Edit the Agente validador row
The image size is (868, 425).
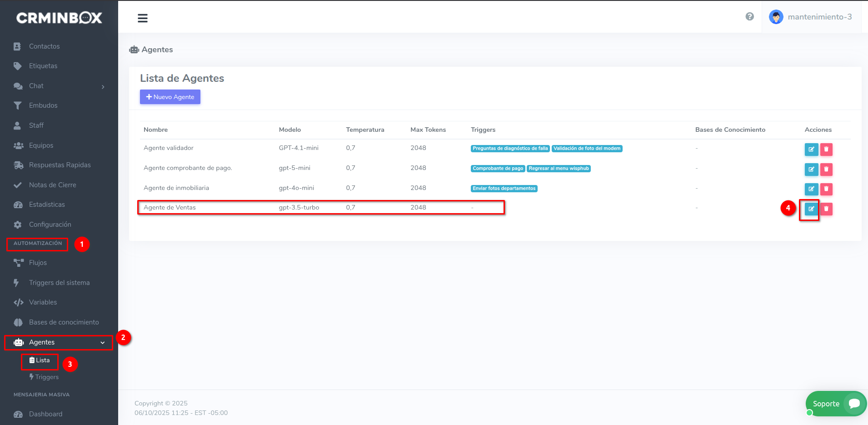(811, 149)
